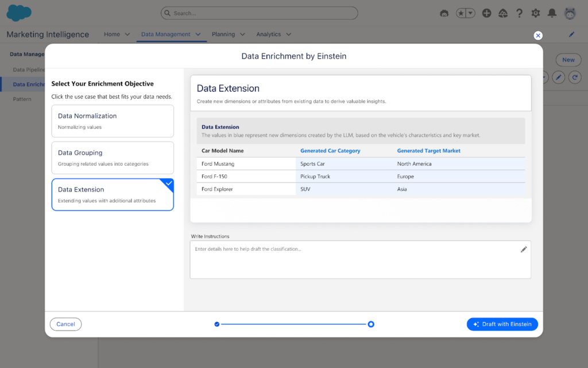588x368 pixels.
Task: Click pencil icon in Write Instructions box
Action: pyautogui.click(x=524, y=250)
